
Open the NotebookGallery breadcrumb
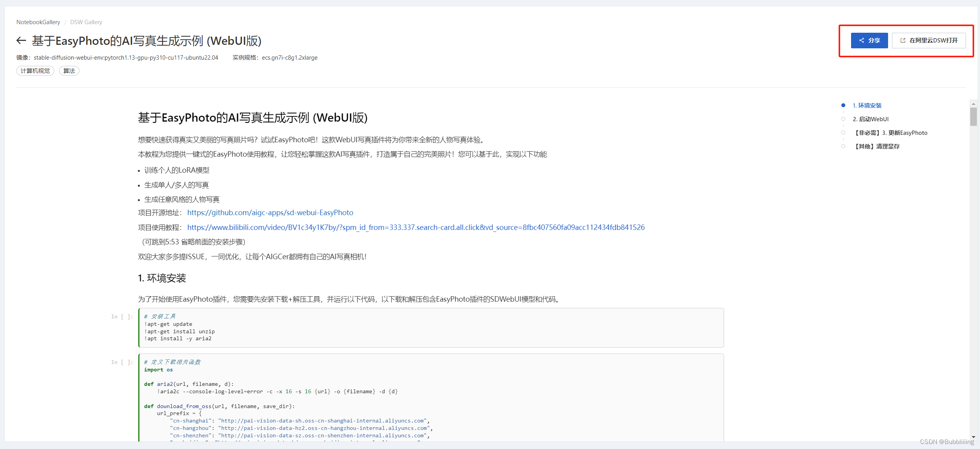point(38,22)
